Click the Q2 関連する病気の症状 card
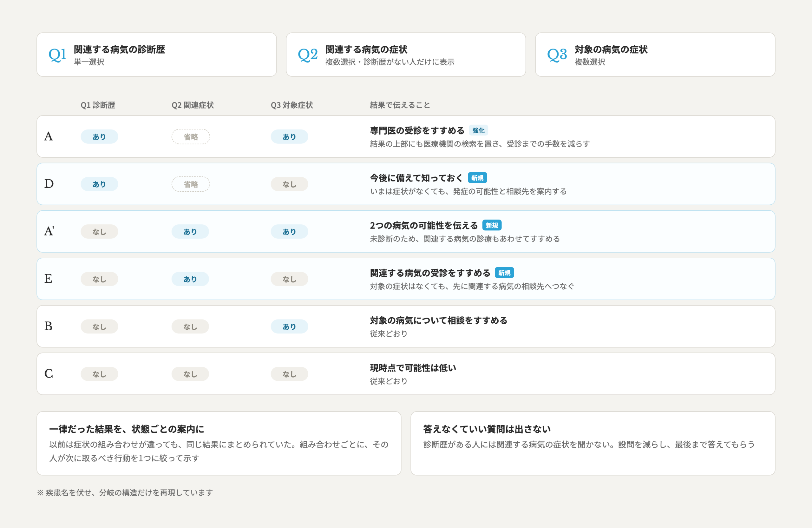The width and height of the screenshot is (812, 528). pyautogui.click(x=406, y=55)
